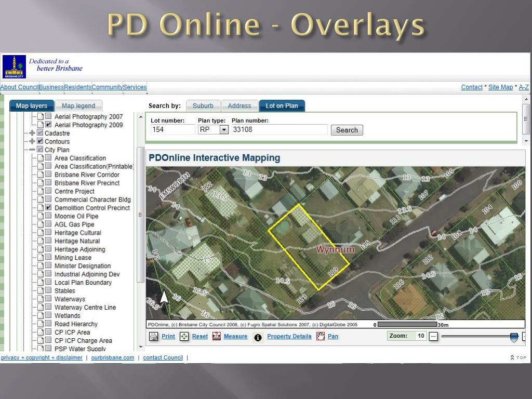Click the page icon beside Aerial Photography 2009
The width and height of the screenshot is (532, 399).
[41, 125]
